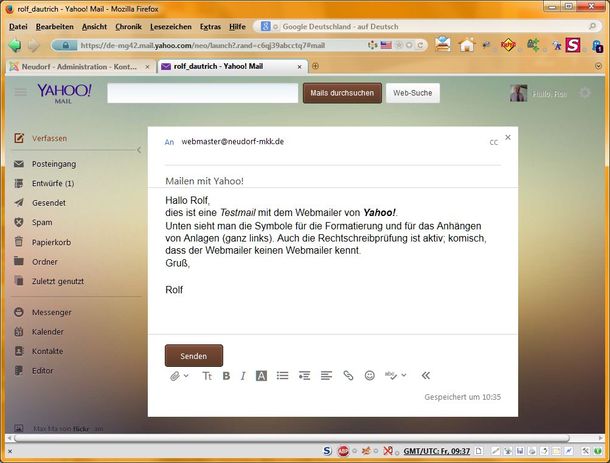Toggle bold formatting
The image size is (610, 463).
(226, 376)
